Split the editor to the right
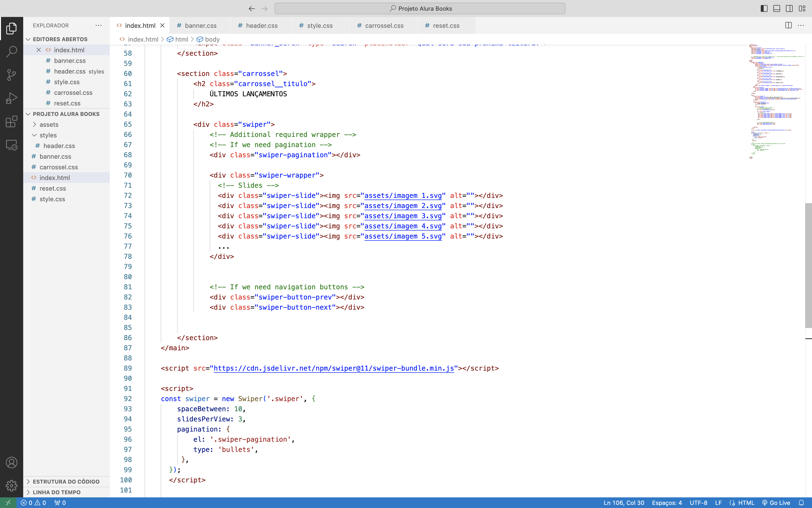 click(788, 26)
